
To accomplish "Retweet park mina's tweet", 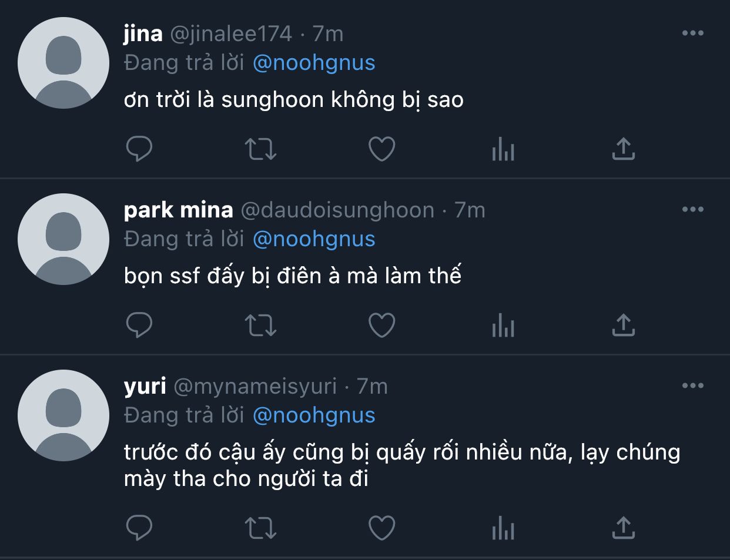I will pyautogui.click(x=260, y=325).
